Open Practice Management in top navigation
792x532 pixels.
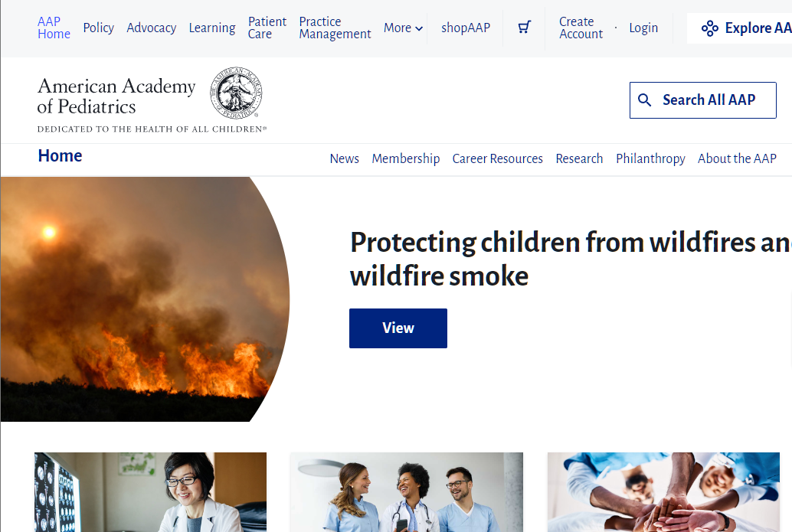tap(335, 28)
